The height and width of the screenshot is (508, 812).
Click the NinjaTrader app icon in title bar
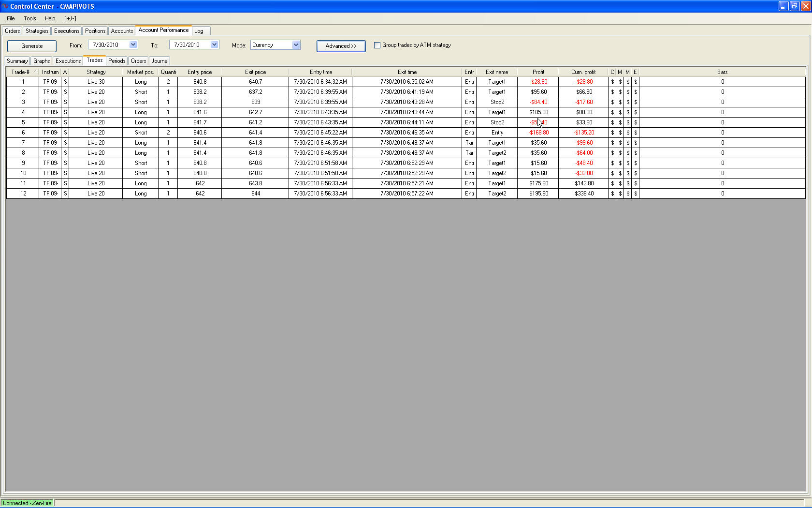point(5,6)
